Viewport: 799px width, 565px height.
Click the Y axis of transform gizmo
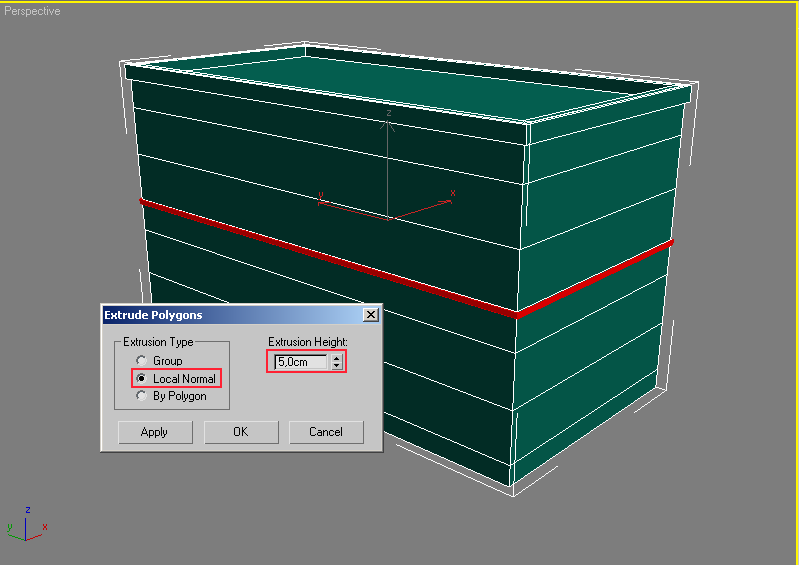[x=353, y=211]
